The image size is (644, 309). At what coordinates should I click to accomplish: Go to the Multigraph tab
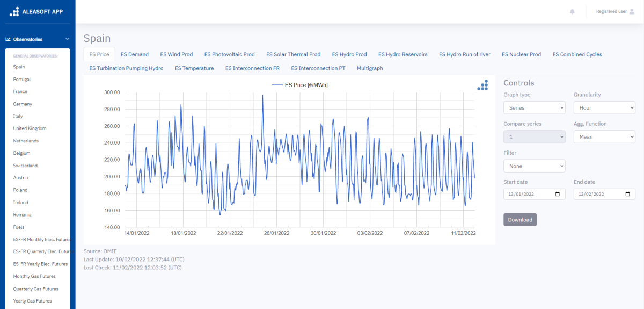click(x=370, y=68)
